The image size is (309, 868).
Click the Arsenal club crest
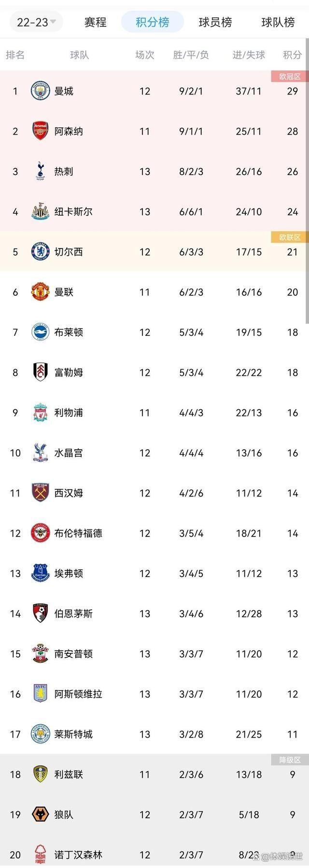pos(41,131)
